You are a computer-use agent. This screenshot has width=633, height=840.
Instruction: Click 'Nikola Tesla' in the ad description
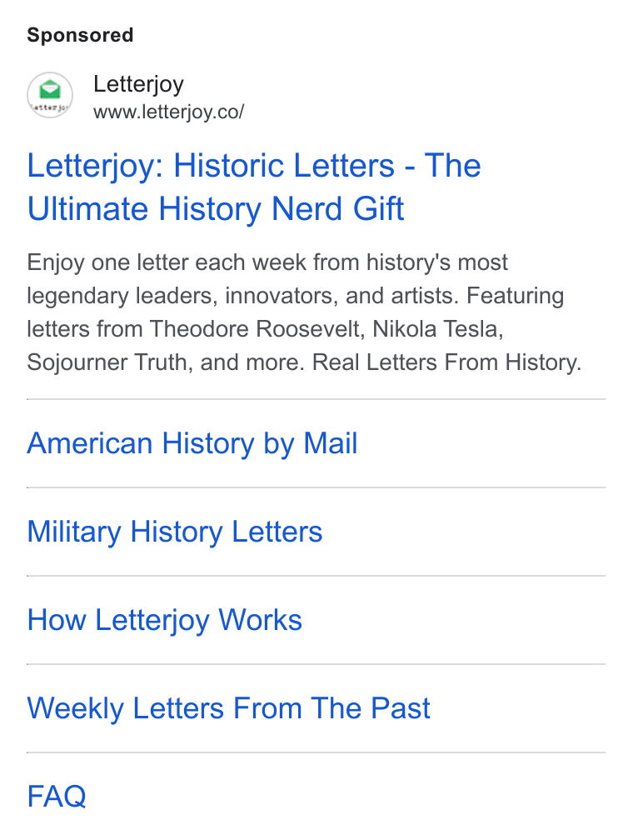point(436,329)
